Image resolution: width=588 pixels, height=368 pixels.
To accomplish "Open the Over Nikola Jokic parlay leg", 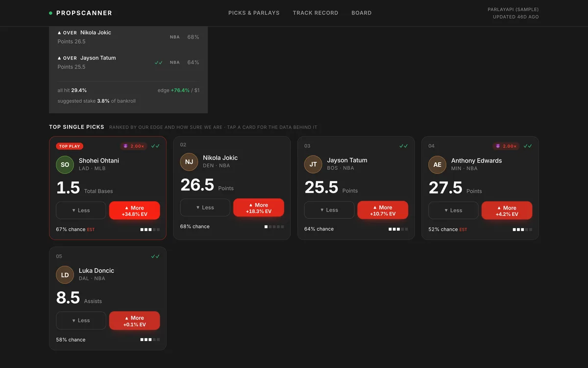I will pyautogui.click(x=128, y=37).
